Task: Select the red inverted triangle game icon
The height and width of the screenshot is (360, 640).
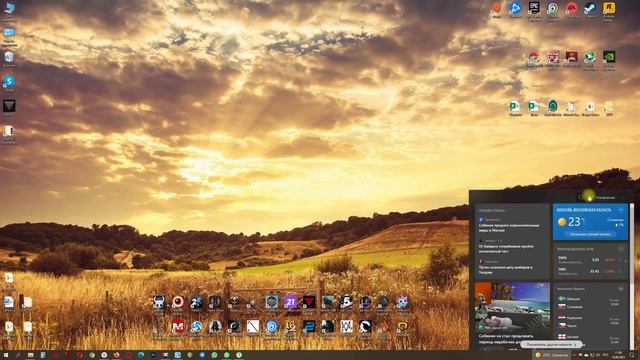Action: (x=309, y=302)
